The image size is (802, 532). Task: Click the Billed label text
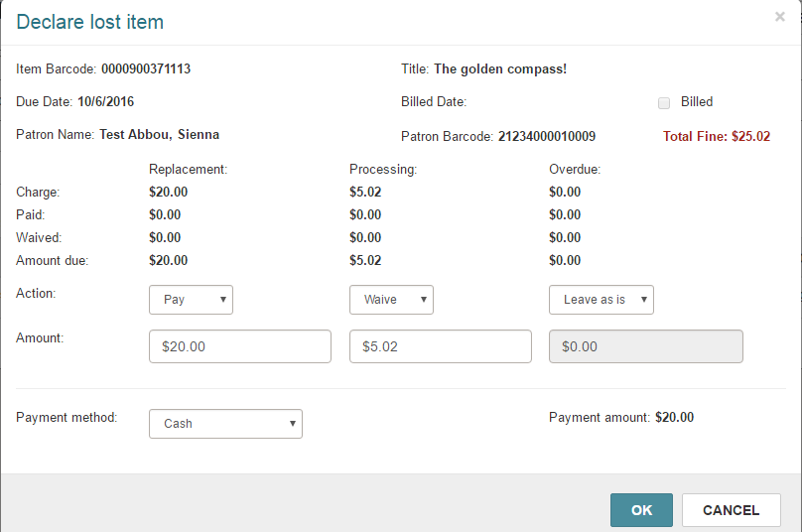pyautogui.click(x=696, y=101)
